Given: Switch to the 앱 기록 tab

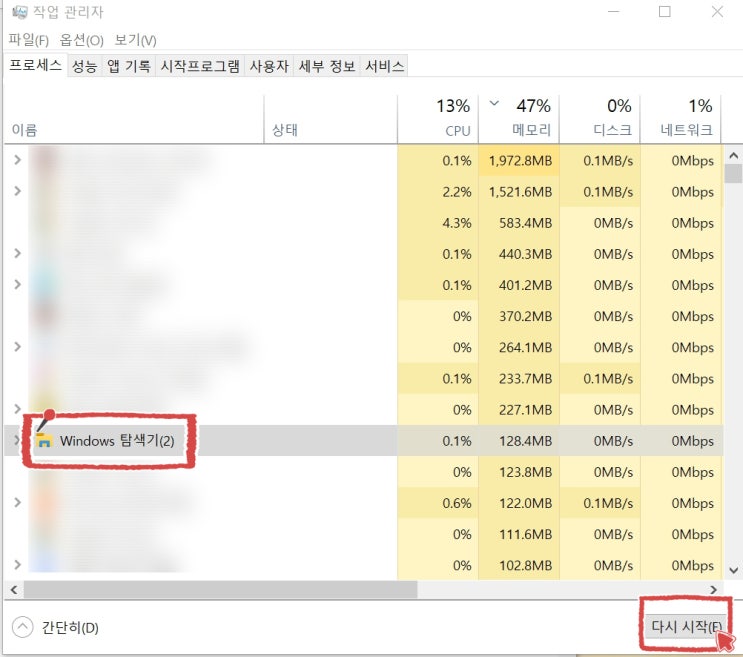Looking at the screenshot, I should point(128,66).
